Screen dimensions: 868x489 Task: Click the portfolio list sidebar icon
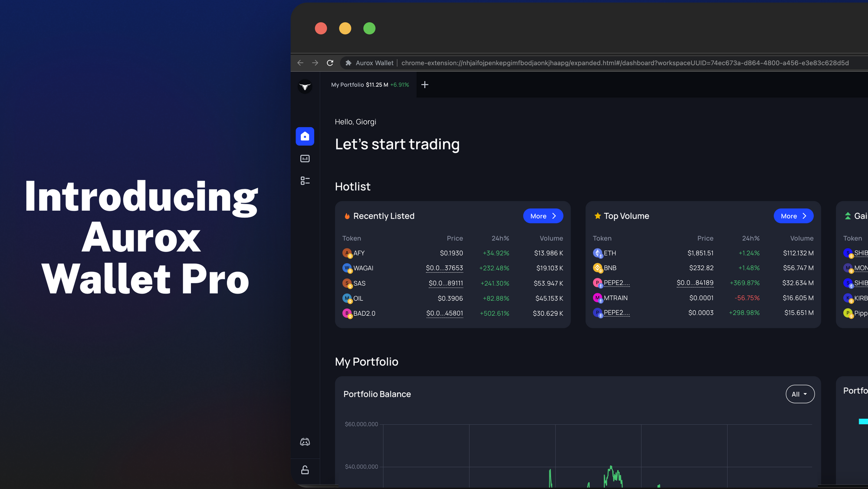tap(306, 181)
